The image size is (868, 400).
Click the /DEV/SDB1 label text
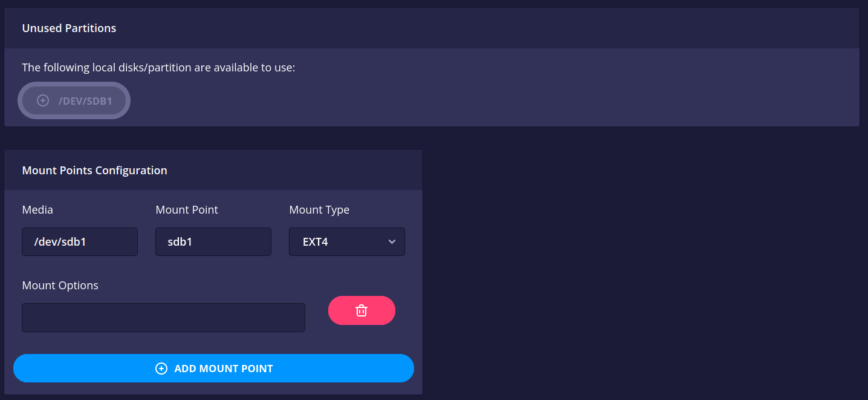(85, 101)
